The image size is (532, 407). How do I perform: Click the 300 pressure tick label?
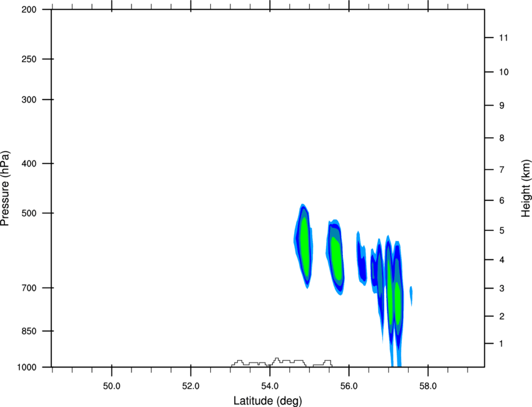point(29,100)
